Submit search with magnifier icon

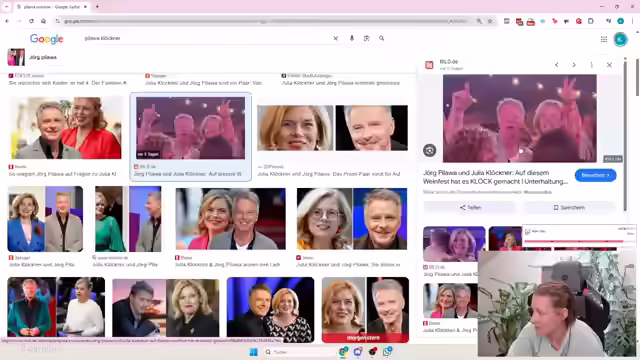coord(382,38)
